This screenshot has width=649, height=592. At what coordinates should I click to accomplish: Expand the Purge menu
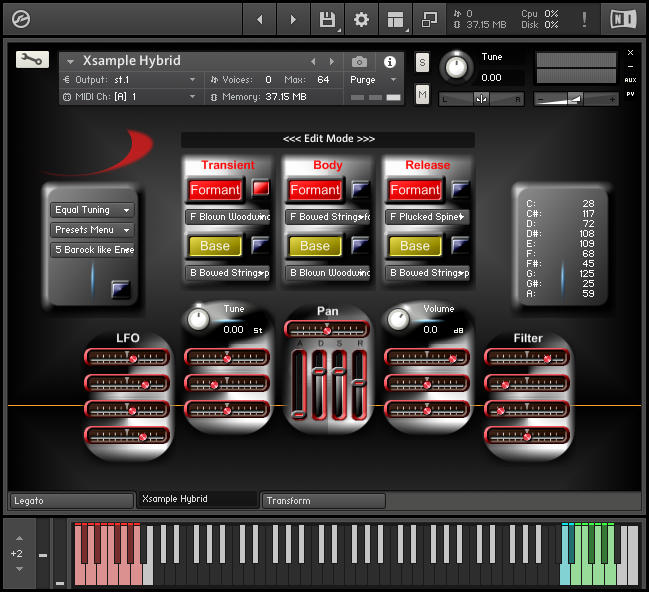point(373,79)
